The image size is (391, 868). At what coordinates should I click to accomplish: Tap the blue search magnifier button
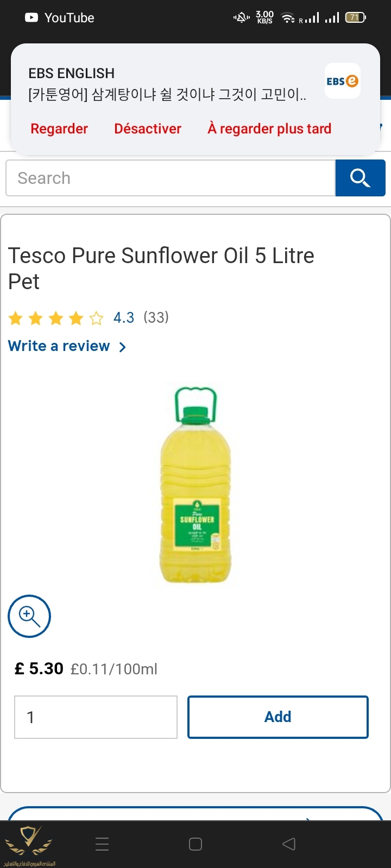pyautogui.click(x=360, y=178)
